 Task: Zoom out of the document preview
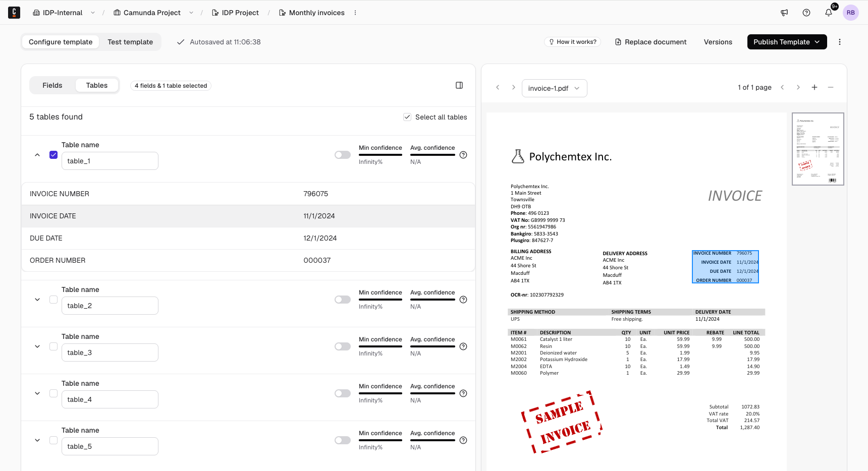pyautogui.click(x=831, y=88)
